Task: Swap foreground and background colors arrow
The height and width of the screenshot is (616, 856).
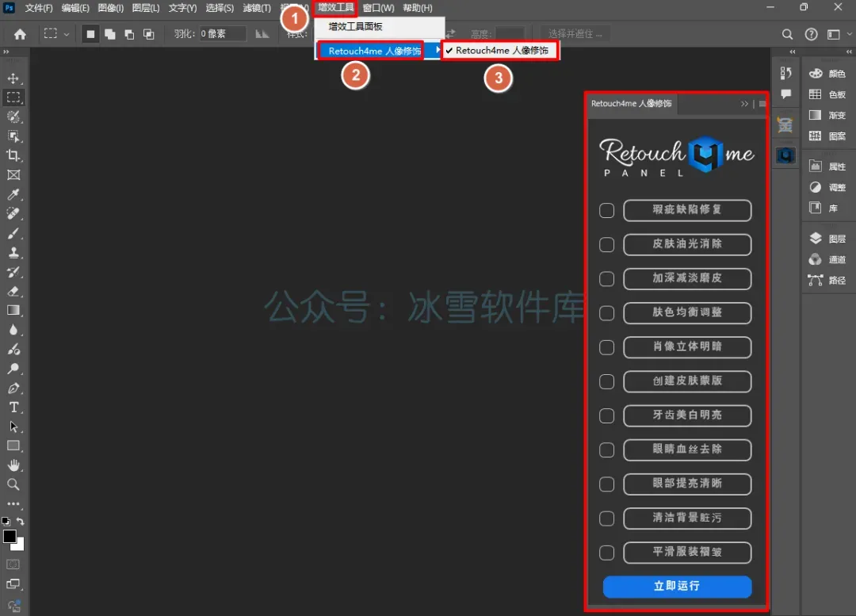Action: (20, 522)
